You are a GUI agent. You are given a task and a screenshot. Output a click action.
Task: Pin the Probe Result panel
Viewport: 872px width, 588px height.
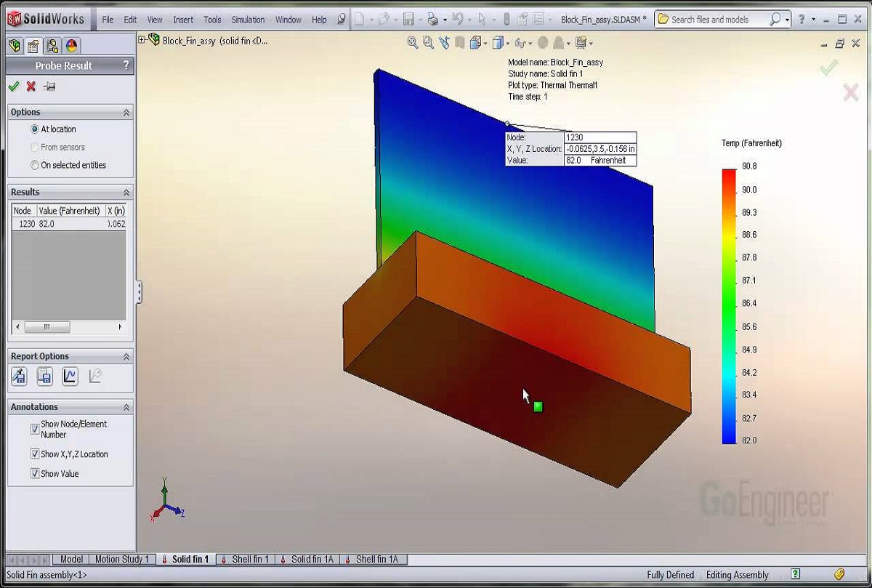(49, 86)
